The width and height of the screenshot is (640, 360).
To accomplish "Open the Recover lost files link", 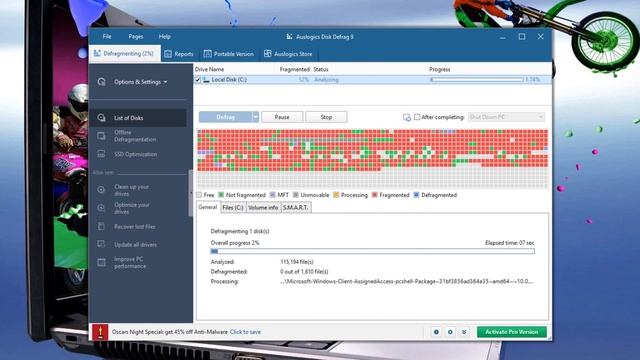I will pyautogui.click(x=135, y=227).
